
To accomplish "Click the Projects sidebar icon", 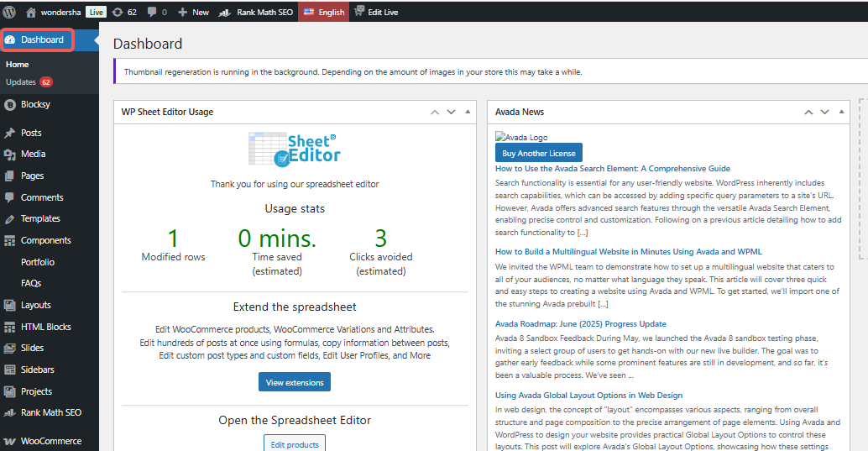I will pos(9,391).
